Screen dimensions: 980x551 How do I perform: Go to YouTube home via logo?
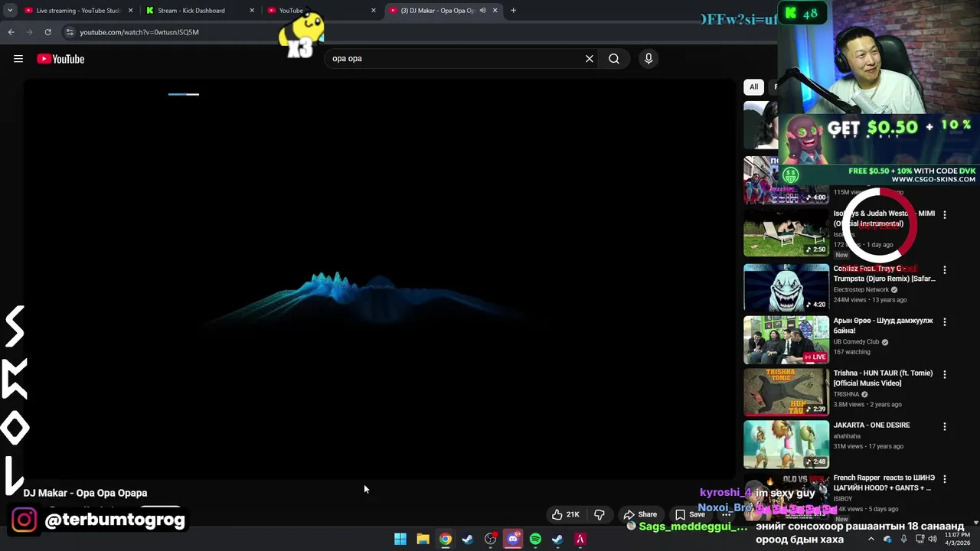click(60, 59)
